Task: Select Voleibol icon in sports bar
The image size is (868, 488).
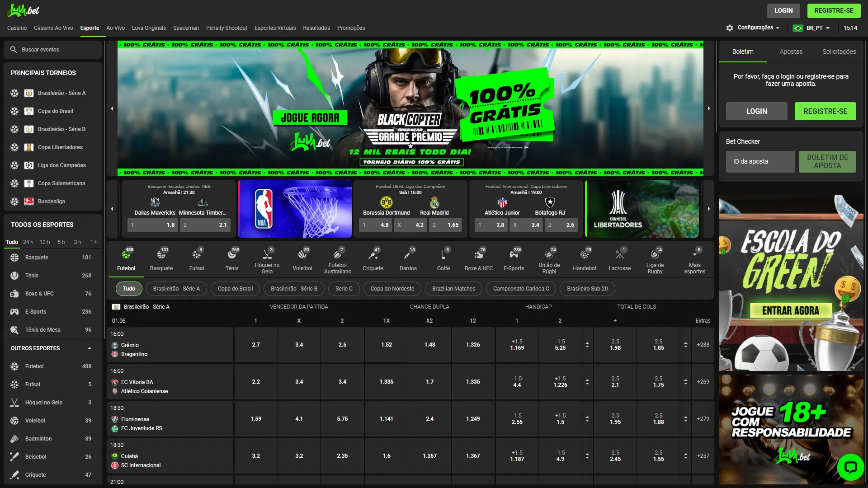Action: tap(302, 255)
